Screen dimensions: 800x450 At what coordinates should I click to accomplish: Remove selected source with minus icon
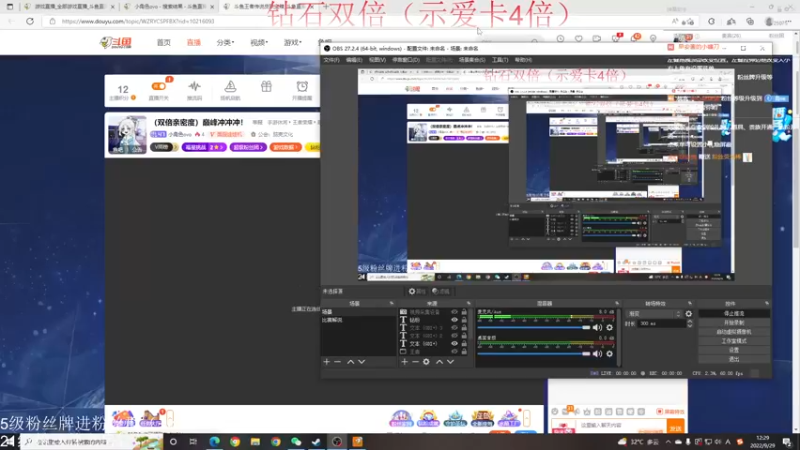pos(415,362)
